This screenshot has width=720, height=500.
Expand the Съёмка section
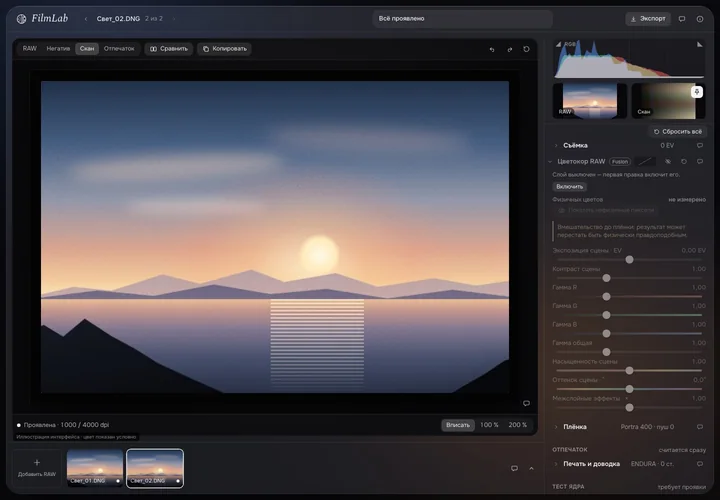click(x=556, y=146)
